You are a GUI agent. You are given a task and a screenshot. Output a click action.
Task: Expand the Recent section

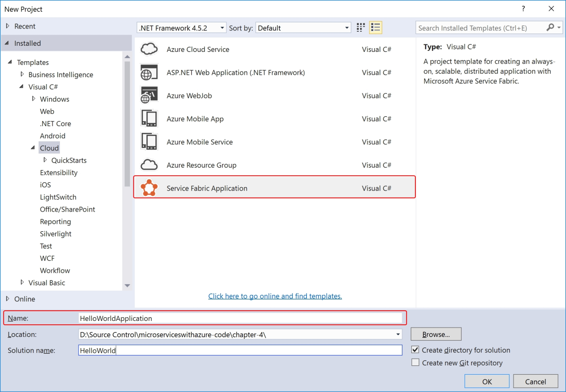click(8, 26)
